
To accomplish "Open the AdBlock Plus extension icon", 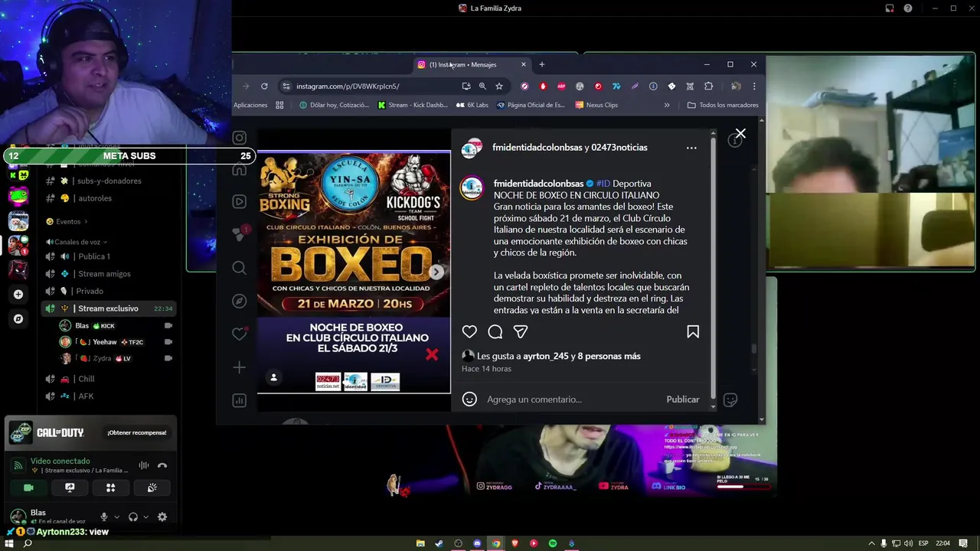I will 561,86.
